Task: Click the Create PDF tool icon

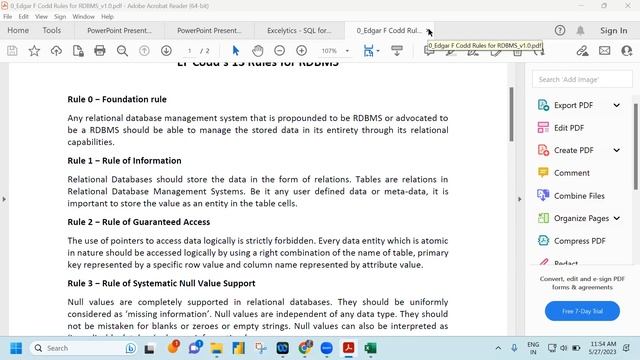Action: 543,150
